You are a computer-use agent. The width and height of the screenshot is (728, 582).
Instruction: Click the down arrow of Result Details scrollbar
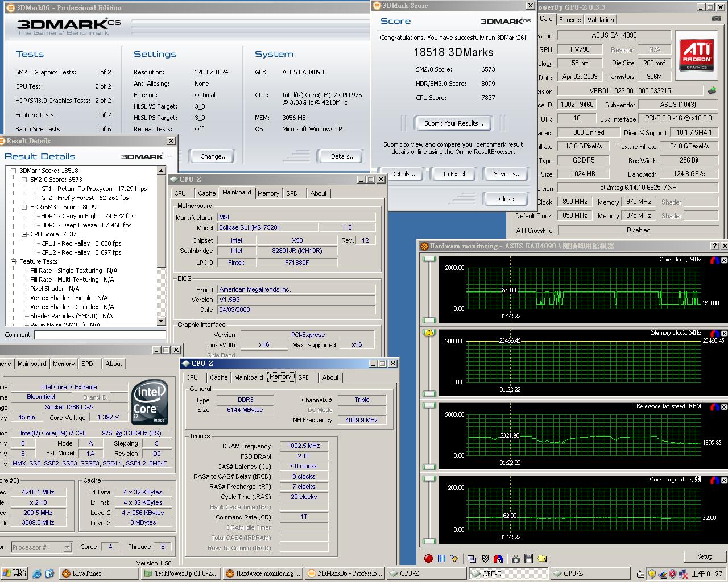coord(162,322)
